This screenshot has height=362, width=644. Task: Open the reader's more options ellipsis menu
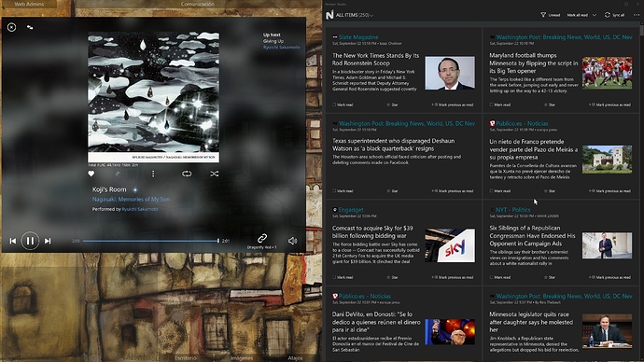(637, 15)
